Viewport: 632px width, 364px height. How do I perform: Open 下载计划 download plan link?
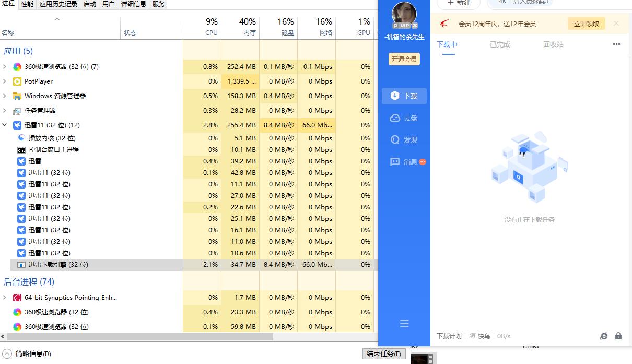click(x=449, y=336)
